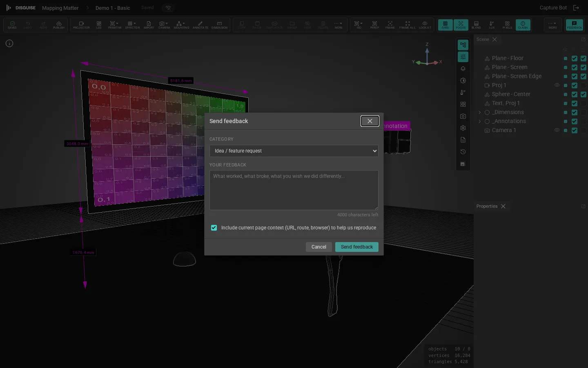
Task: Click the color dot for Plane - Screen
Action: [566, 67]
